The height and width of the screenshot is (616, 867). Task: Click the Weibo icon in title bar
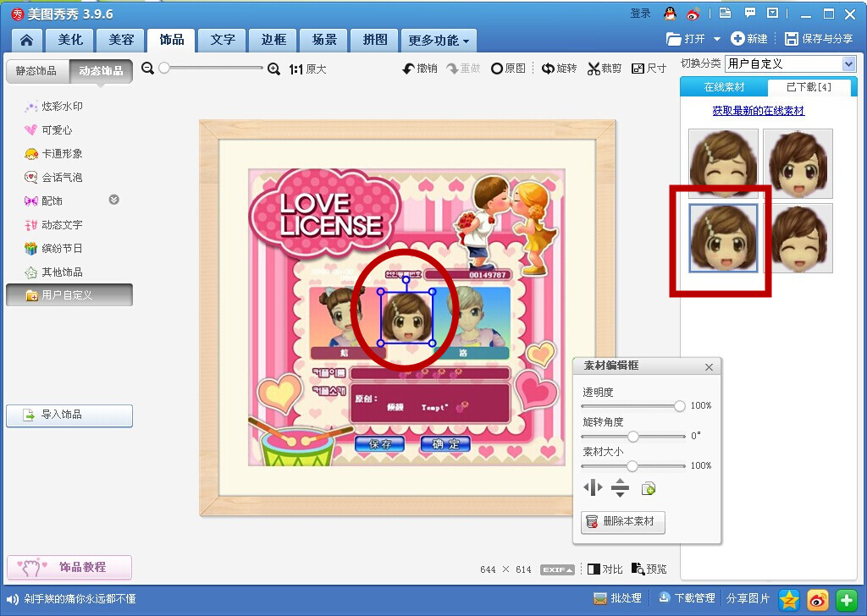pyautogui.click(x=693, y=14)
